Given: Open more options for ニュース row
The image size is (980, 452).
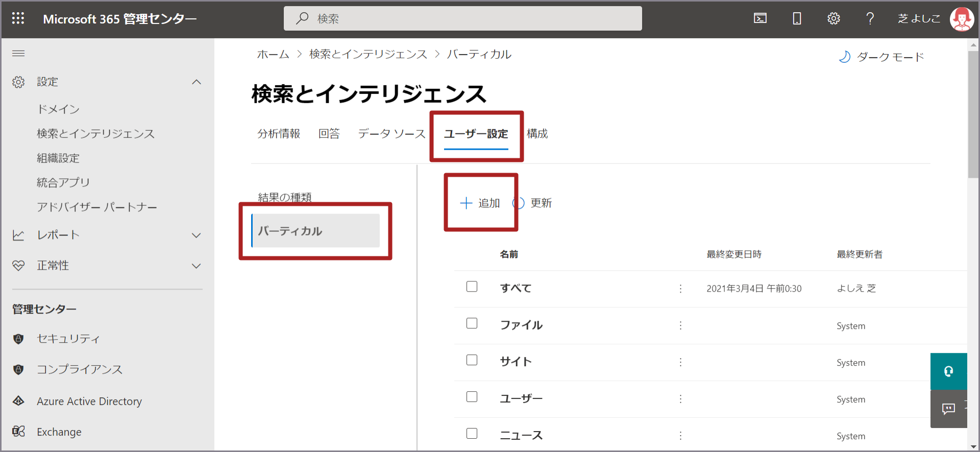Looking at the screenshot, I should click(680, 436).
